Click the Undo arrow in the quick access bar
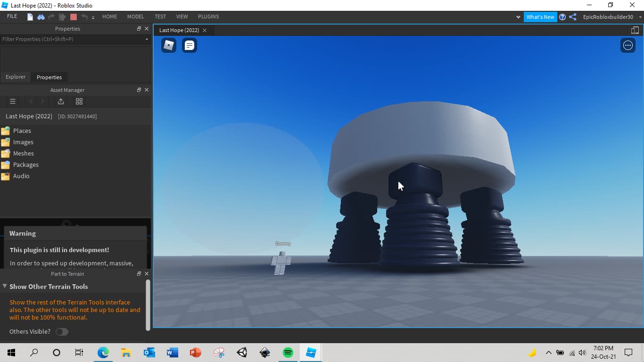The height and width of the screenshot is (362, 644). pyautogui.click(x=84, y=17)
